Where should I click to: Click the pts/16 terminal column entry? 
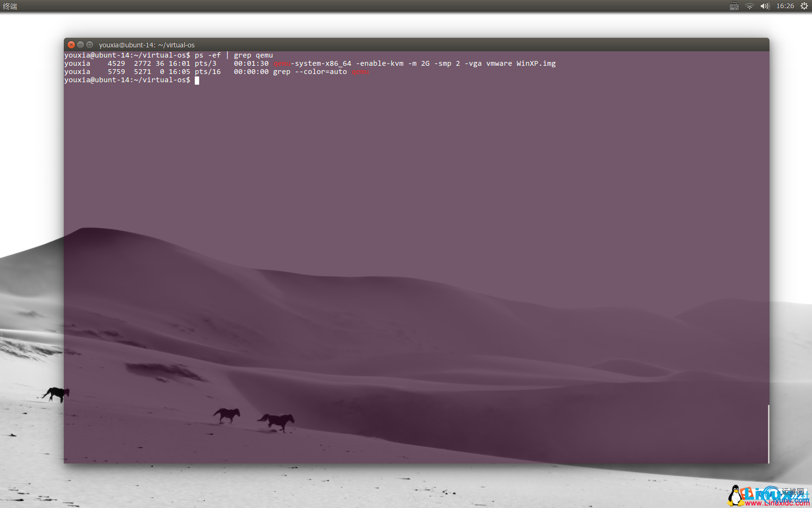pos(208,72)
